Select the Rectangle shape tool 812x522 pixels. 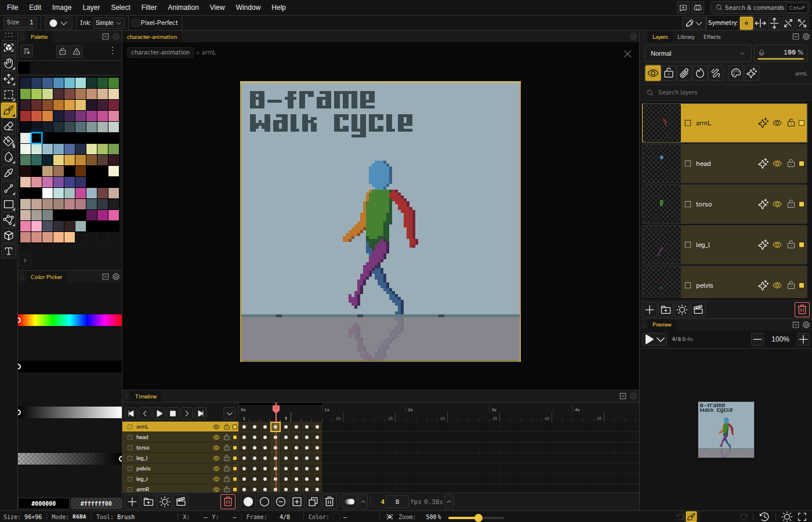click(9, 204)
